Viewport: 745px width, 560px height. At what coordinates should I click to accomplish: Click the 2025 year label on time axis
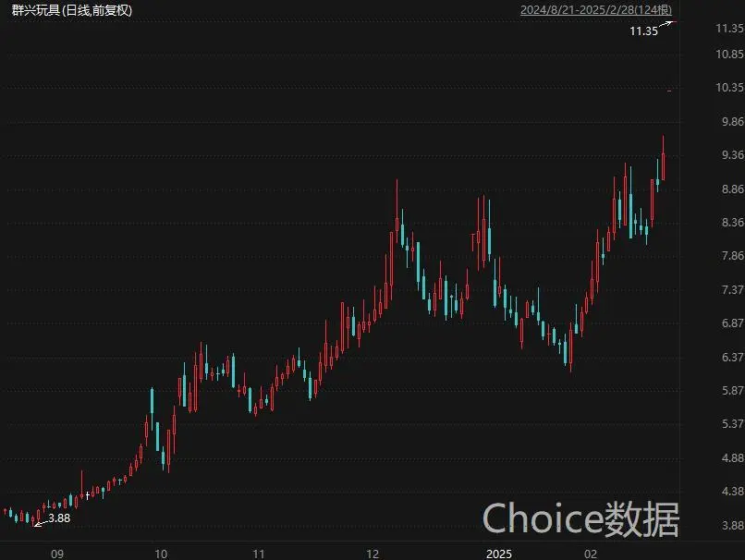pyautogui.click(x=499, y=554)
